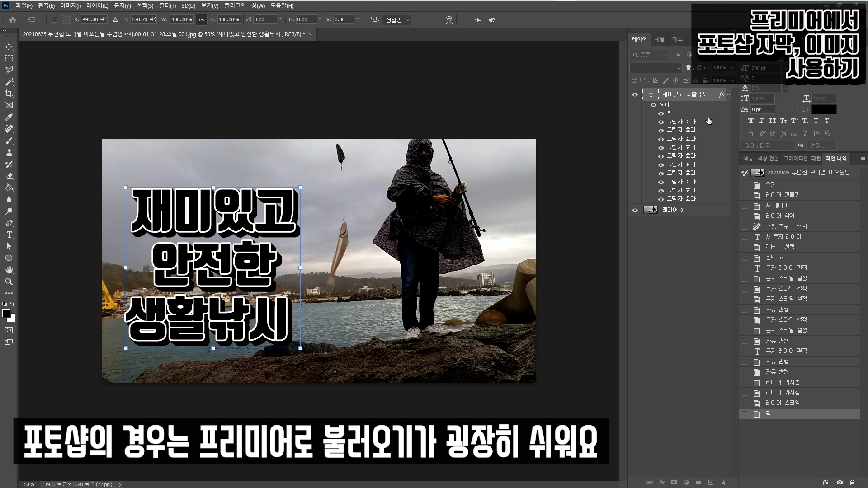Image resolution: width=868 pixels, height=488 pixels.
Task: Select the Pen tool
Action: tap(9, 223)
